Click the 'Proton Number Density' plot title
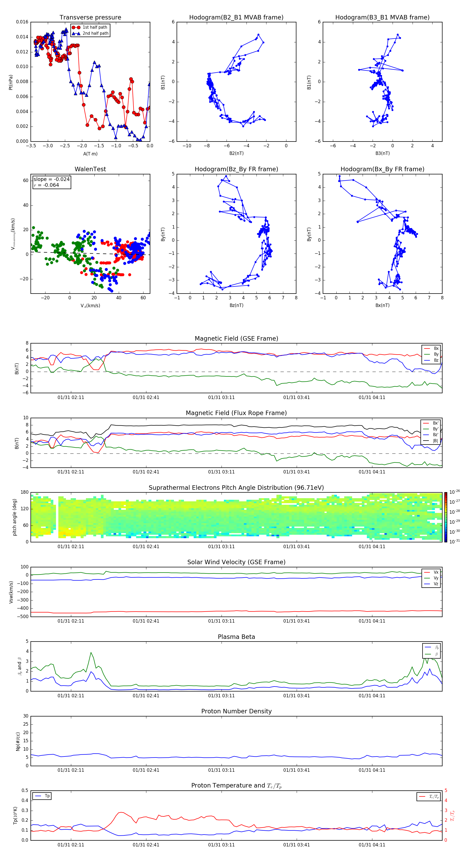This screenshot has height=868, width=473. click(236, 711)
